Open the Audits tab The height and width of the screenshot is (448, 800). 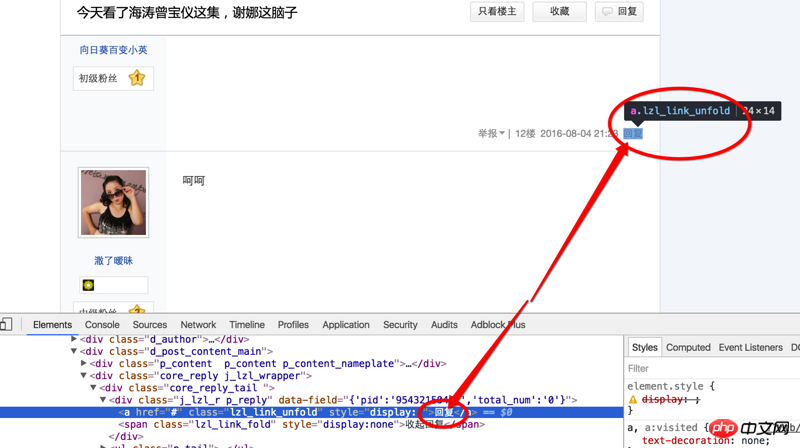point(444,325)
